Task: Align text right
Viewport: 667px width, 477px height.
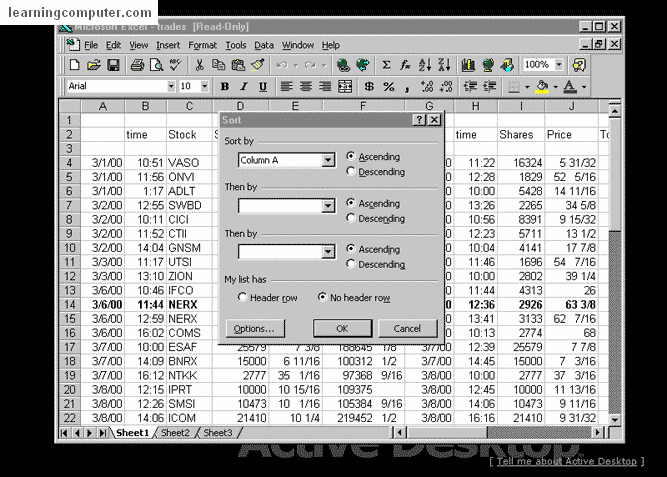Action: (325, 87)
